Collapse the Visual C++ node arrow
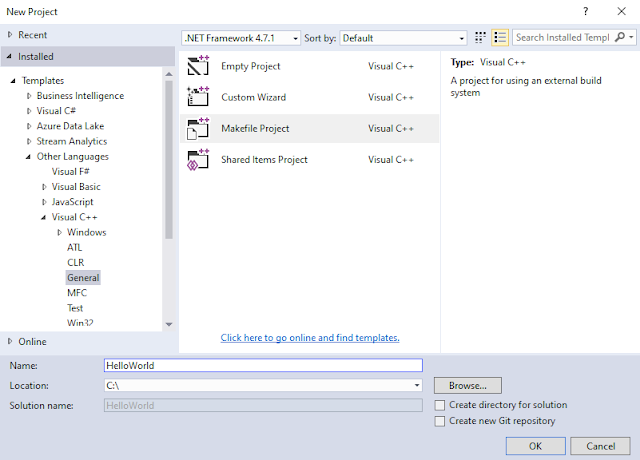Viewport: 640px width, 460px height. click(44, 217)
